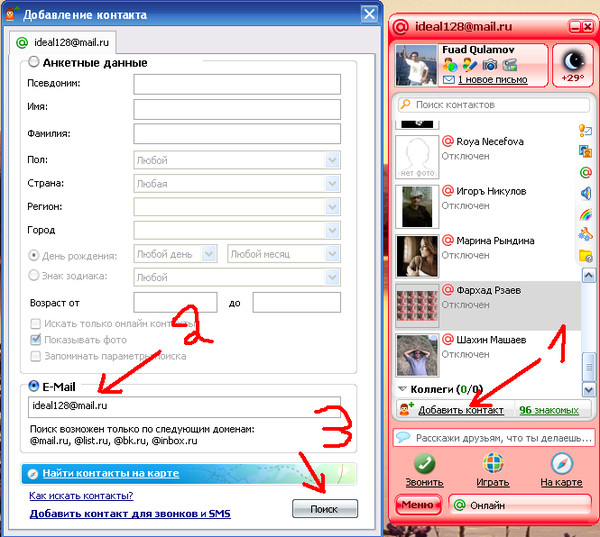Open Найти контакты на карте link
Screen dimensions: 600x537
click(111, 473)
